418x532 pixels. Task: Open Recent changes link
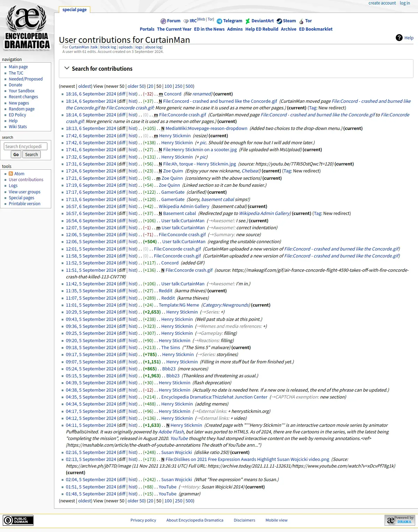tap(23, 97)
